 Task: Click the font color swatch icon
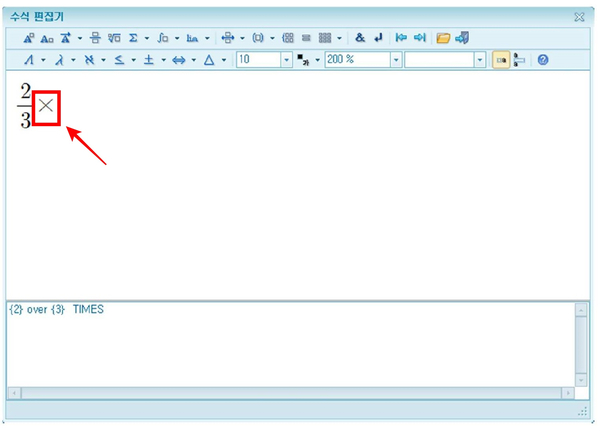[x=303, y=60]
